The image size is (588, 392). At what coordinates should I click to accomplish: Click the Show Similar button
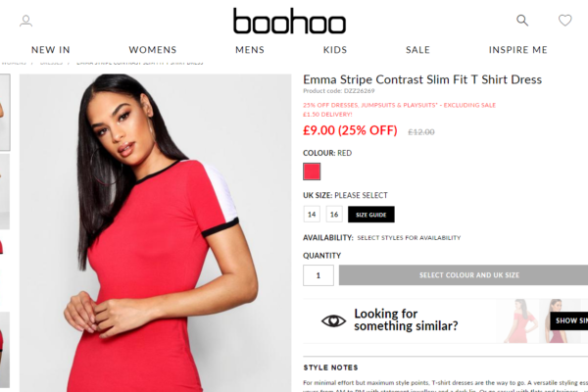coord(568,320)
